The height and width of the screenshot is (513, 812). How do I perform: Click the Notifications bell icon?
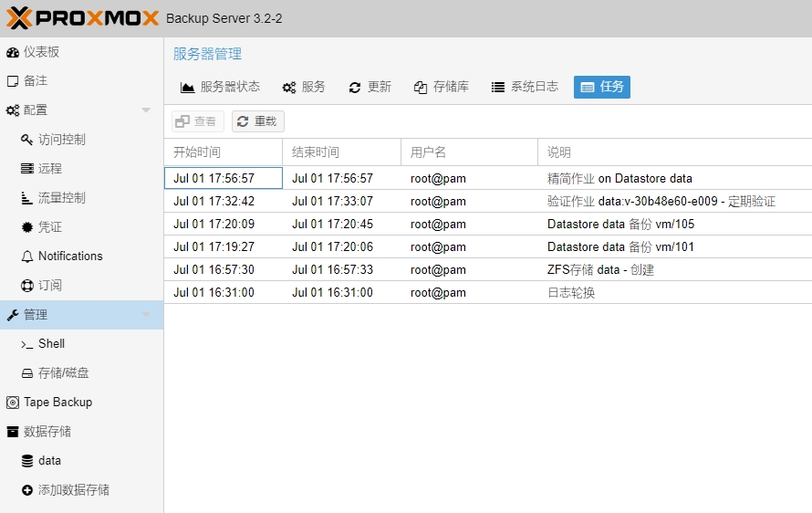tap(27, 256)
